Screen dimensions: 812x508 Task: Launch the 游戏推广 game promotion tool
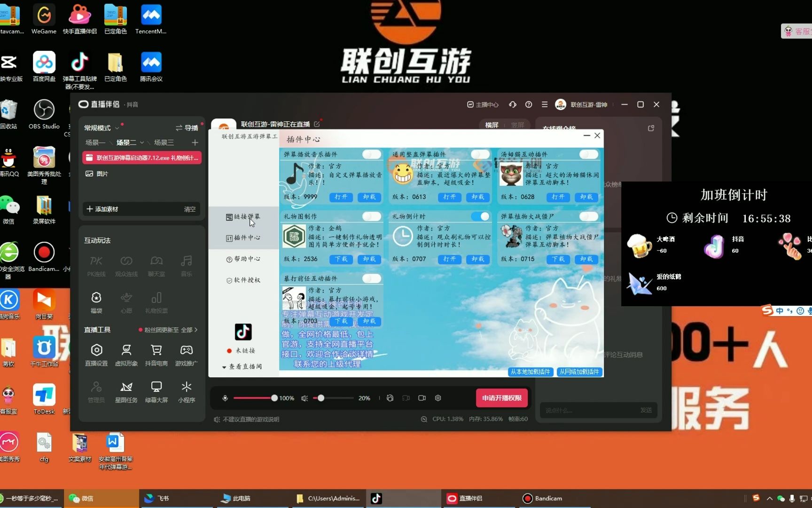[186, 354]
